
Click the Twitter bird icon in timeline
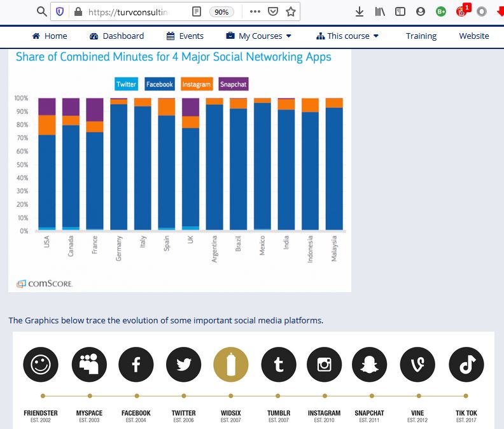pos(183,364)
